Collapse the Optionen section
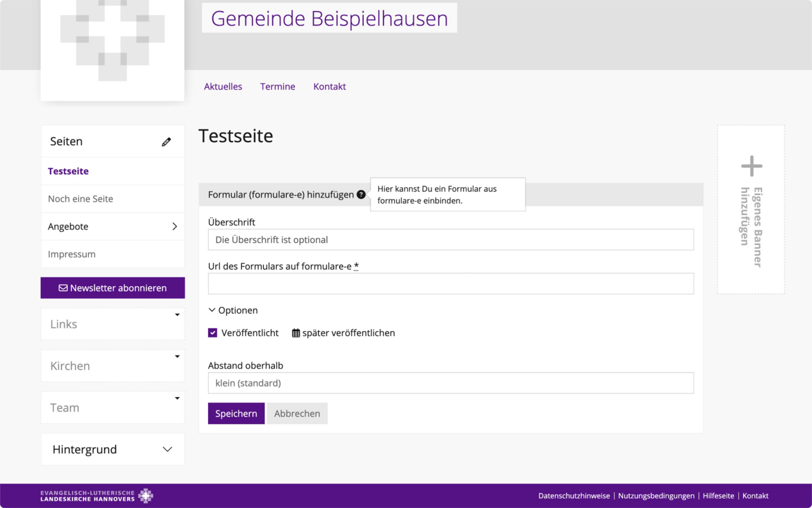812x508 pixels. click(233, 311)
